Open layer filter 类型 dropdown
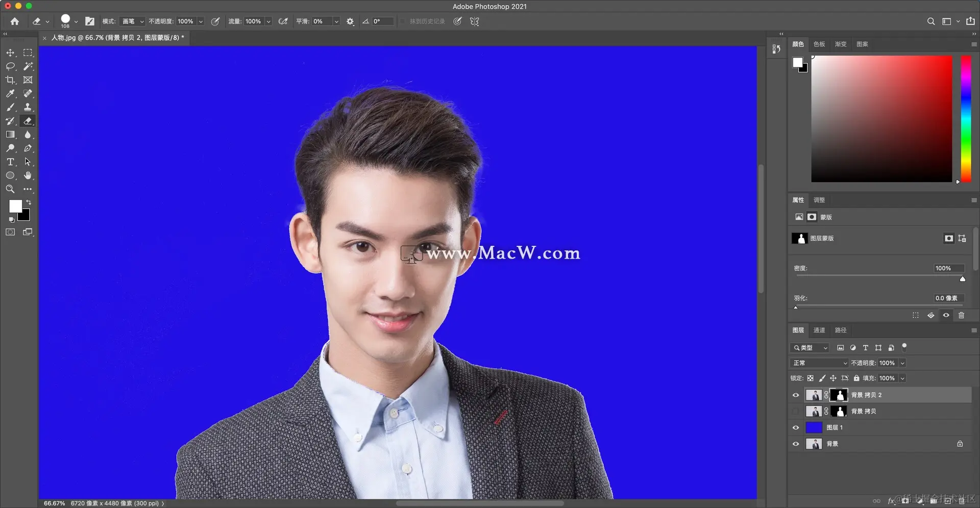 pyautogui.click(x=810, y=348)
